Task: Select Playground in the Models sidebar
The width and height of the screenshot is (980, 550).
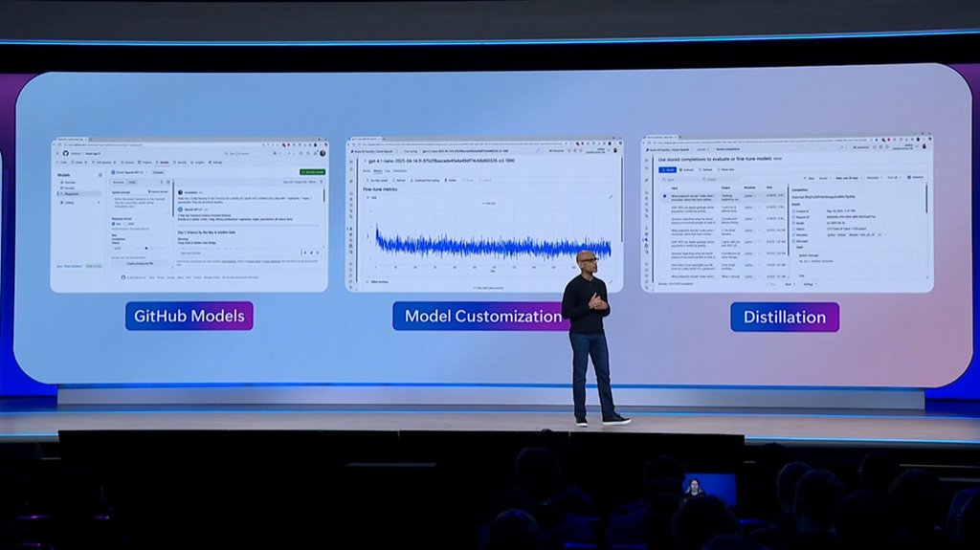Action: 79,194
